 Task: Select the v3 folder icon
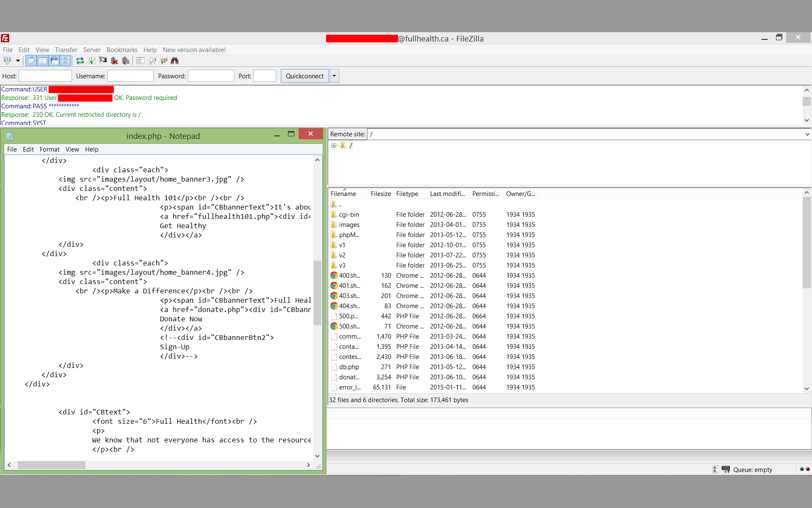point(334,265)
